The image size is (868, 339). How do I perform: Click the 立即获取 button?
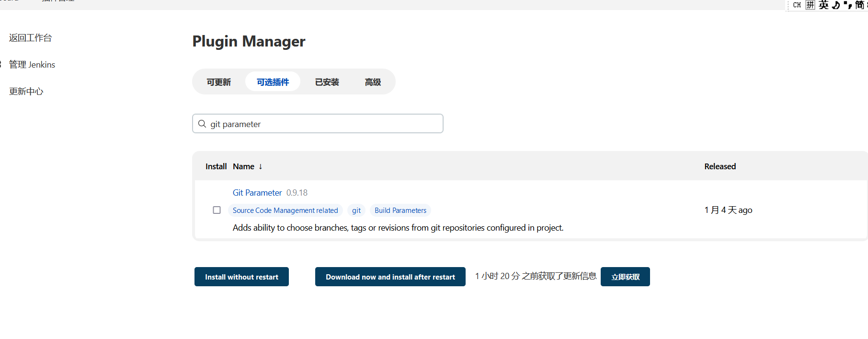click(625, 277)
